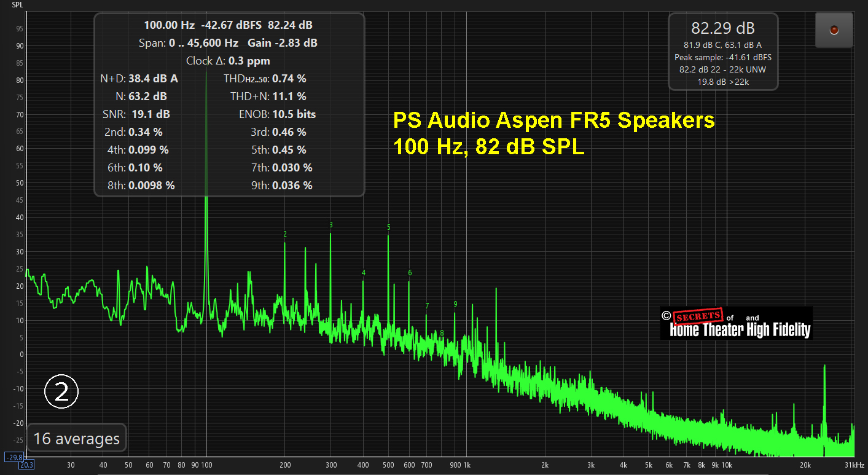Image resolution: width=868 pixels, height=475 pixels.
Task: Click the 82.29 dB SPL meter reading
Action: [723, 28]
